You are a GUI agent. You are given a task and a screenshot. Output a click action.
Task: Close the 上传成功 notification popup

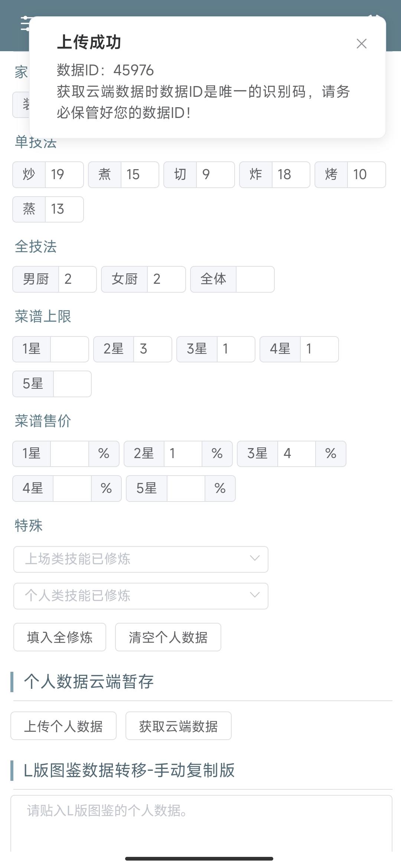[361, 44]
